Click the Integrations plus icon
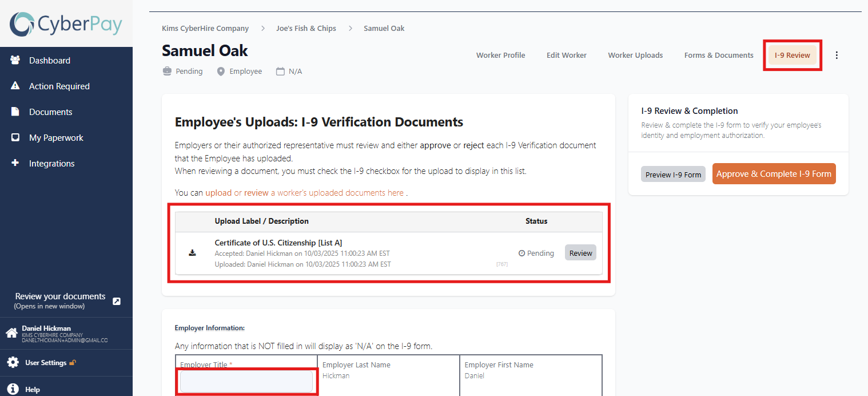 (x=15, y=163)
